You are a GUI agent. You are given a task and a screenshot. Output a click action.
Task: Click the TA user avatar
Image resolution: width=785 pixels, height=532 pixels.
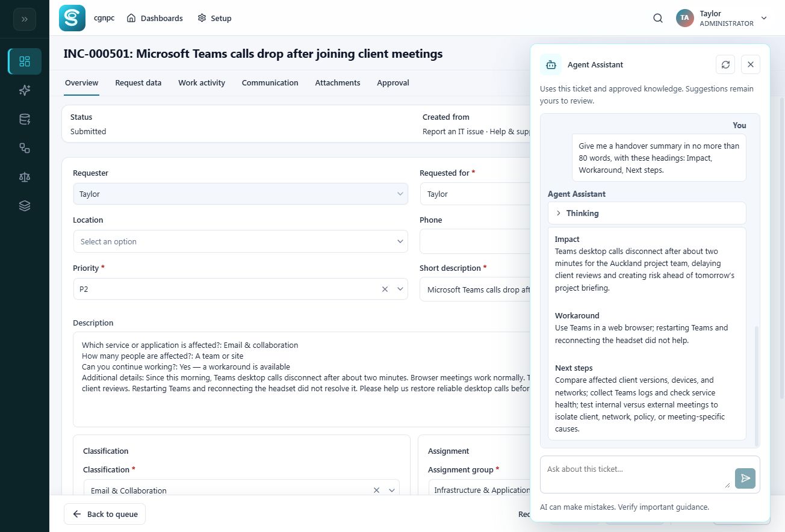tap(684, 18)
